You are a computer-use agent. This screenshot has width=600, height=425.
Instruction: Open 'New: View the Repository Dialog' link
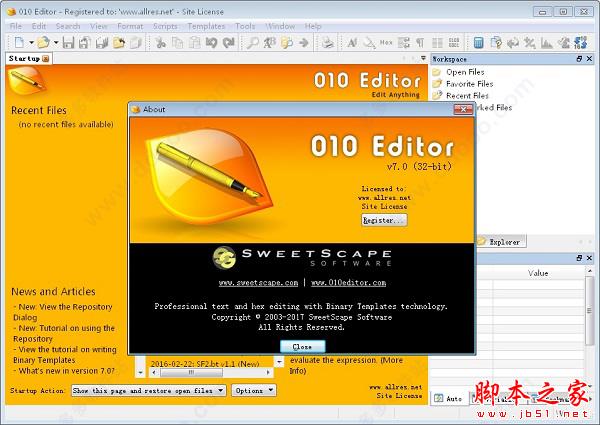pyautogui.click(x=63, y=312)
